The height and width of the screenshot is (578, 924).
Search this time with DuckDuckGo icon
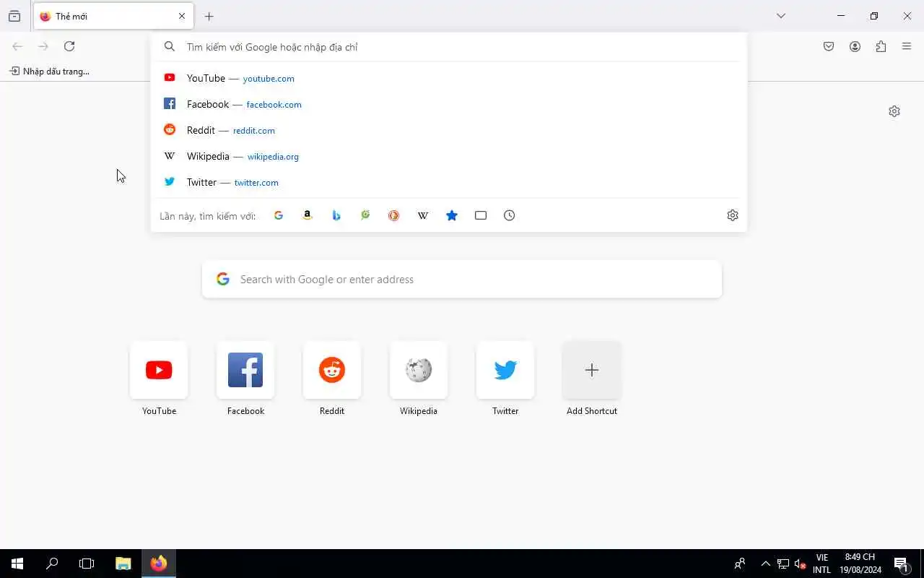pyautogui.click(x=394, y=215)
